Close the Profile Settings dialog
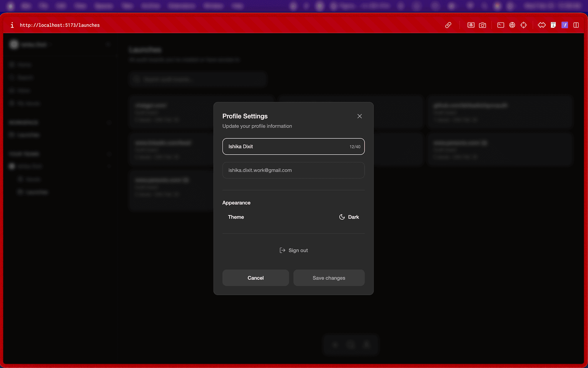 [x=359, y=116]
